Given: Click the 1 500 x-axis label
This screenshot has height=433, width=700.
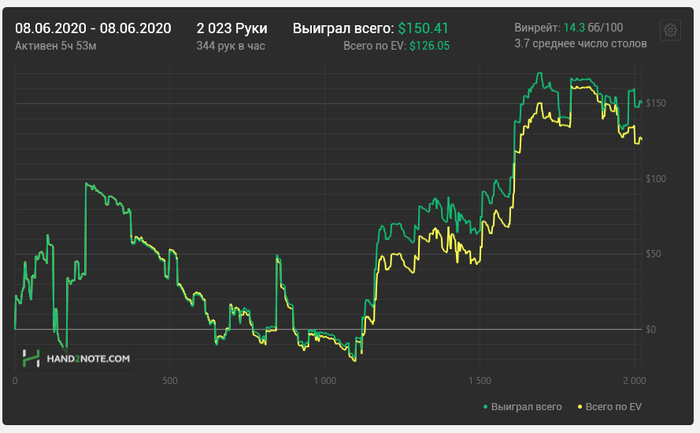Looking at the screenshot, I should [x=480, y=381].
